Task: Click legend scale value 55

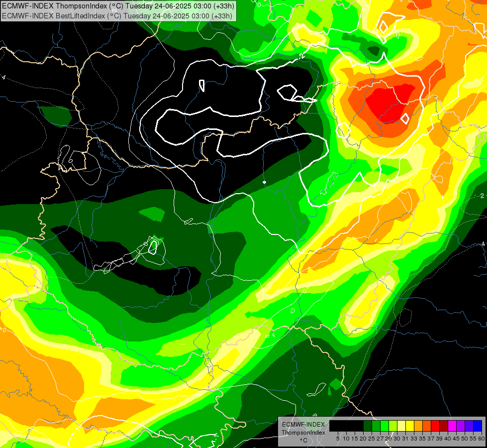Action: coord(473,439)
